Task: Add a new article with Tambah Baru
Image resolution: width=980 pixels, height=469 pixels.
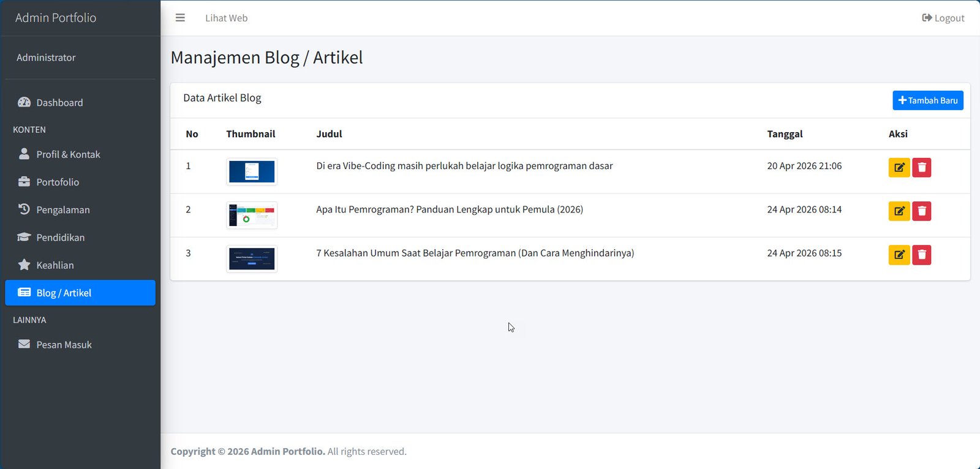Action: (927, 100)
